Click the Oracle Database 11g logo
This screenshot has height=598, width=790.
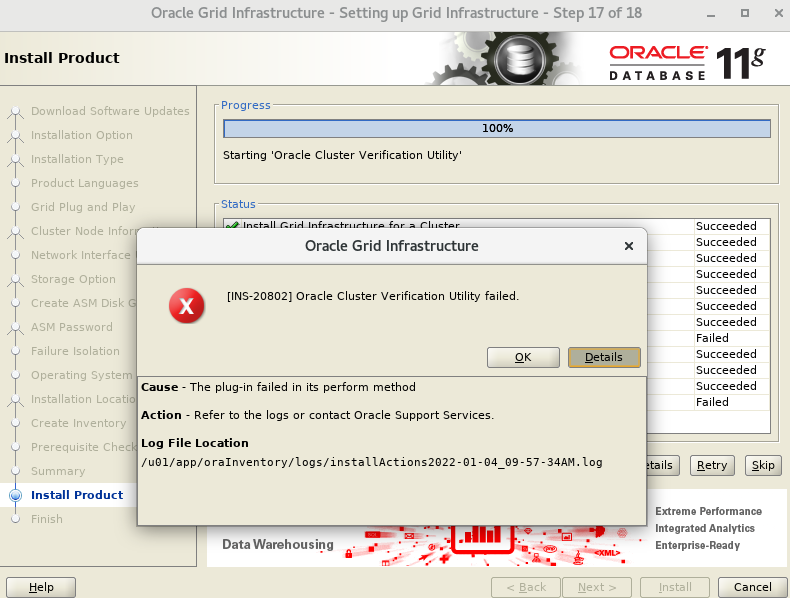coord(686,61)
